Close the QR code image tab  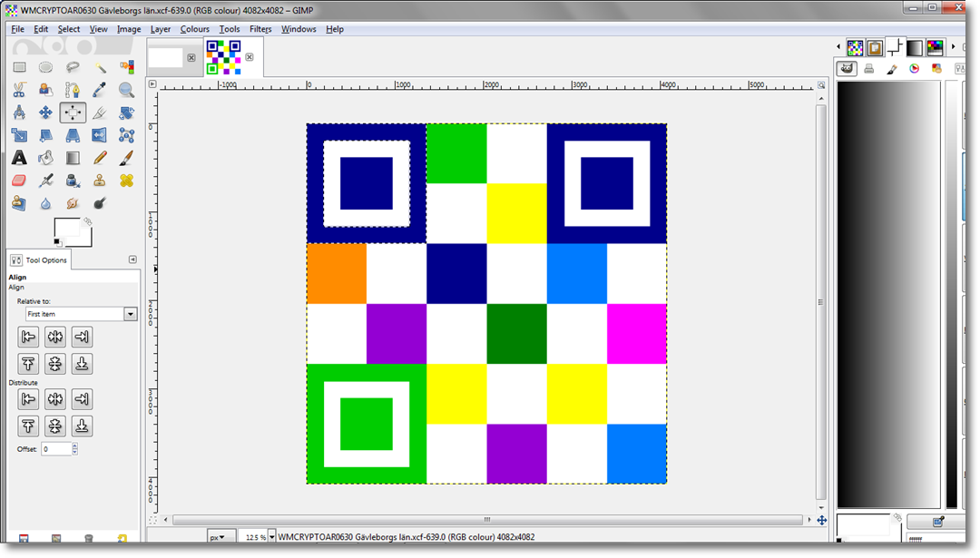tap(250, 57)
